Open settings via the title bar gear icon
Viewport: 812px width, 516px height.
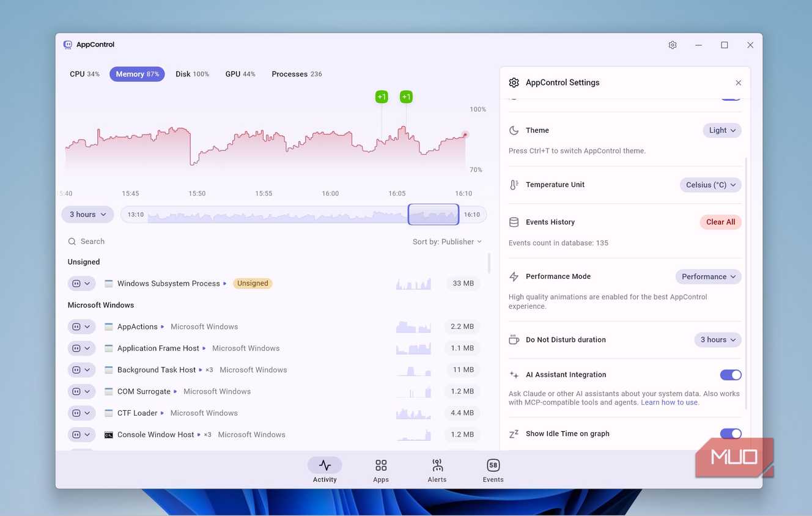[673, 45]
